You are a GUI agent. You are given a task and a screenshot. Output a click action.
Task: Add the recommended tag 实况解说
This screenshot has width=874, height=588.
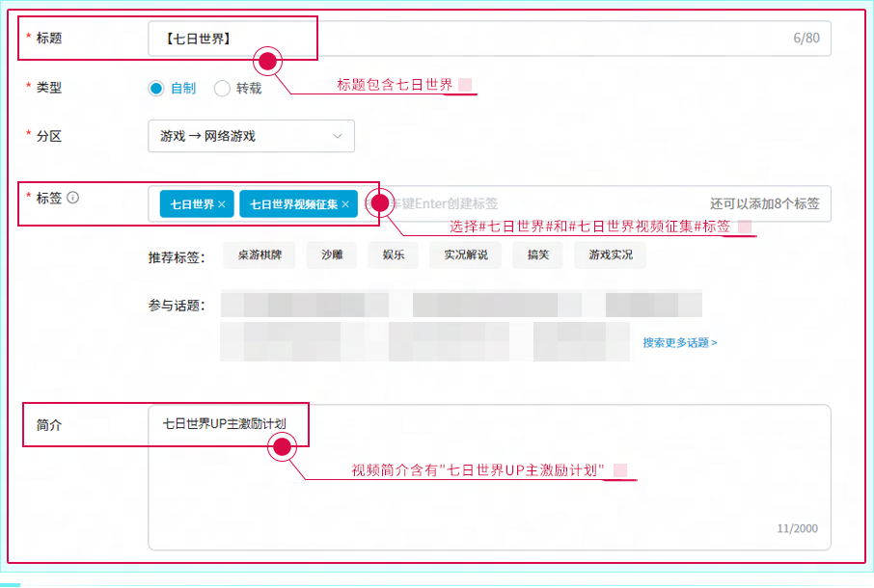465,255
